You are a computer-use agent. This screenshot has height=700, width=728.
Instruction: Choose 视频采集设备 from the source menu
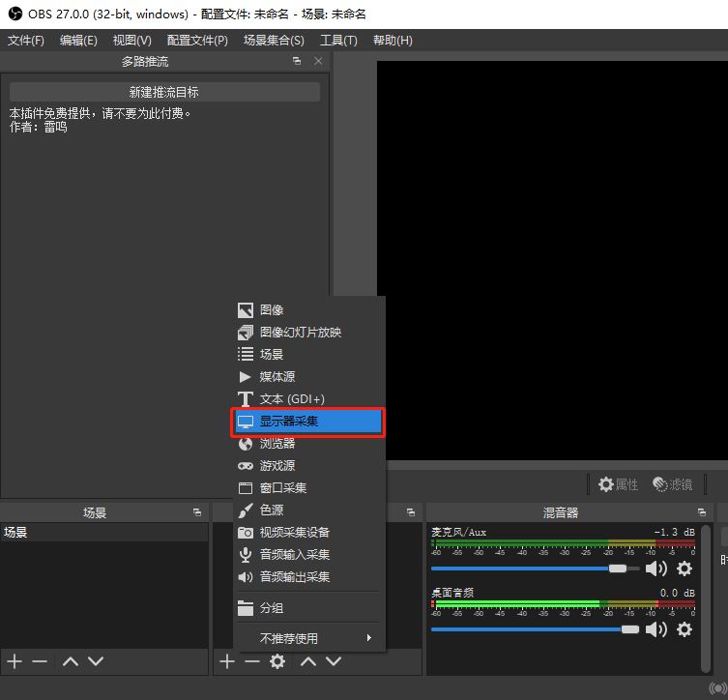[x=309, y=533]
